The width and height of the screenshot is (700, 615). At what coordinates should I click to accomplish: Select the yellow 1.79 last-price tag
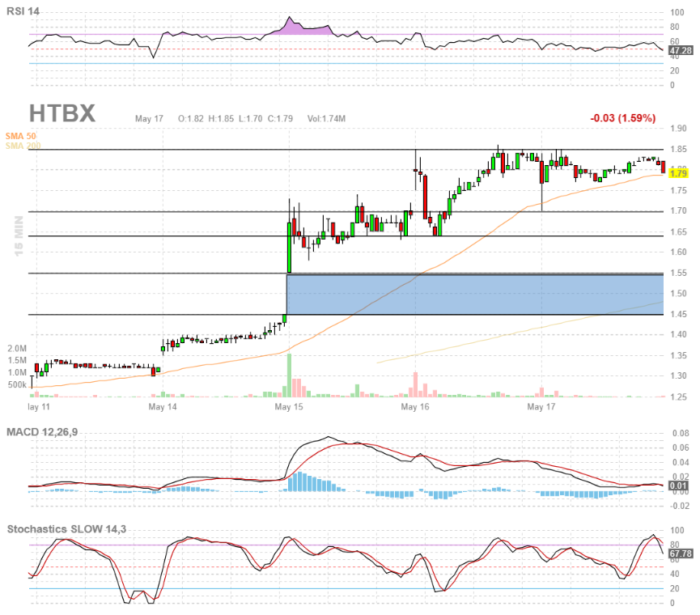[x=677, y=172]
